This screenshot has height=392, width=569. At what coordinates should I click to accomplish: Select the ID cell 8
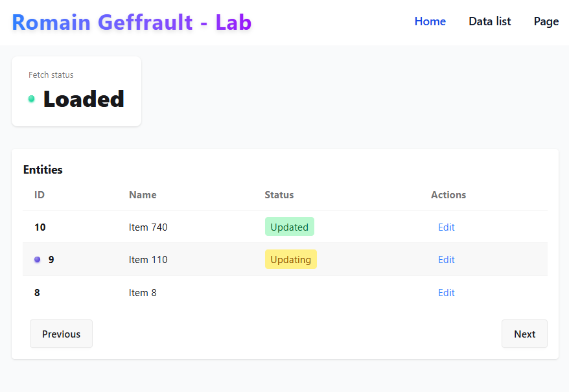pyautogui.click(x=37, y=293)
